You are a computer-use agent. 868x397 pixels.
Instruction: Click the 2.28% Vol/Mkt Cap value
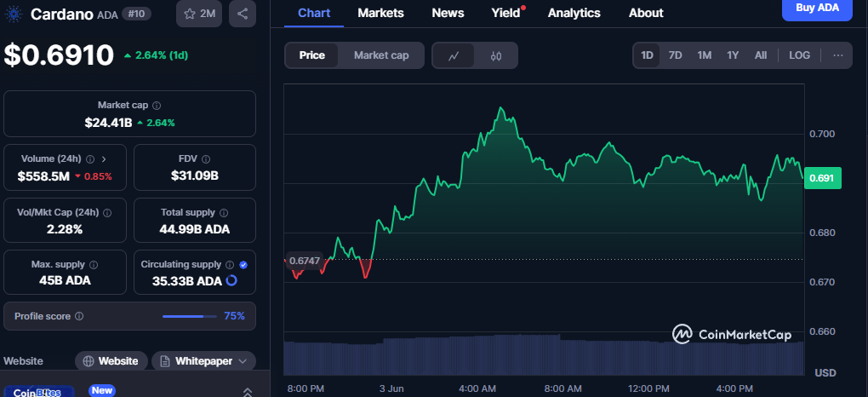65,229
